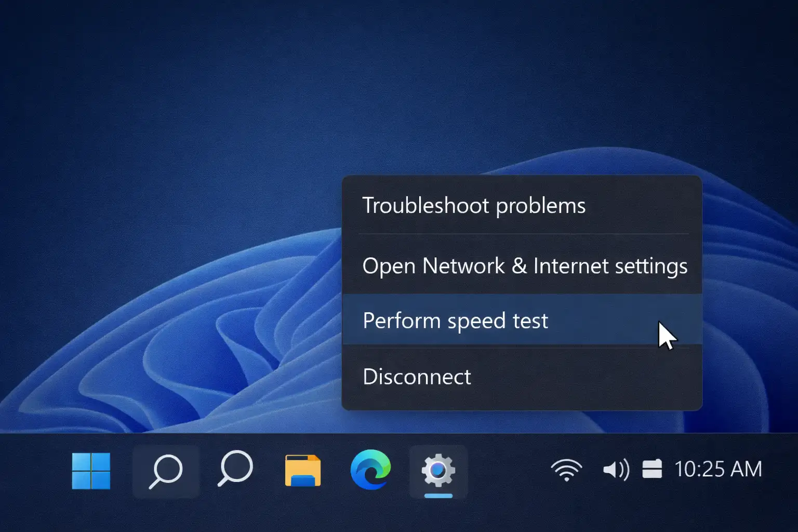Check battery status via tray icon

[652, 470]
